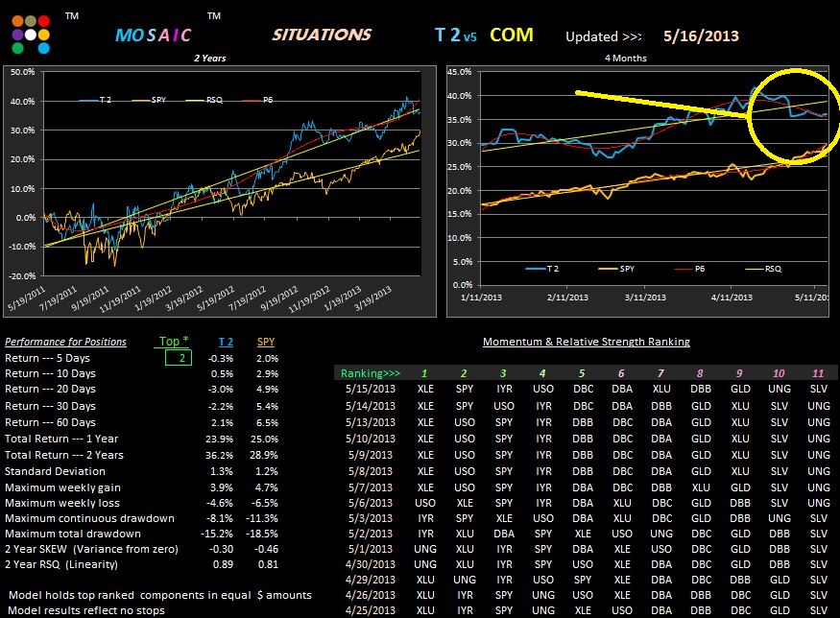Click the Mosaic colored-dots logo
Viewport: 840px width, 618px height.
31,35
